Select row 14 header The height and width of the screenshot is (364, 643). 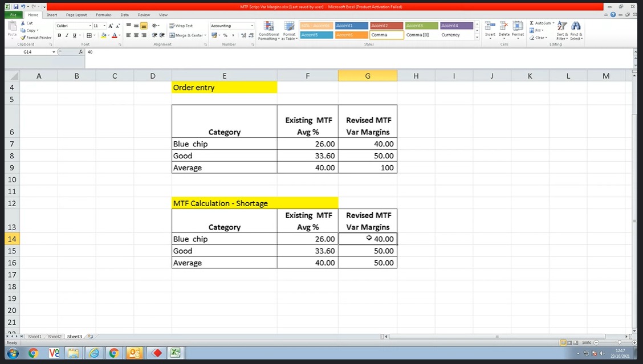point(12,239)
